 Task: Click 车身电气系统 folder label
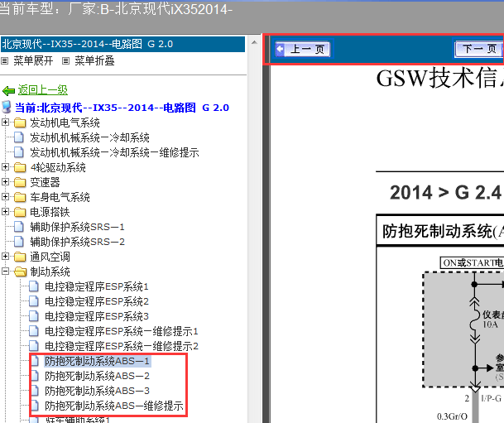(60, 197)
